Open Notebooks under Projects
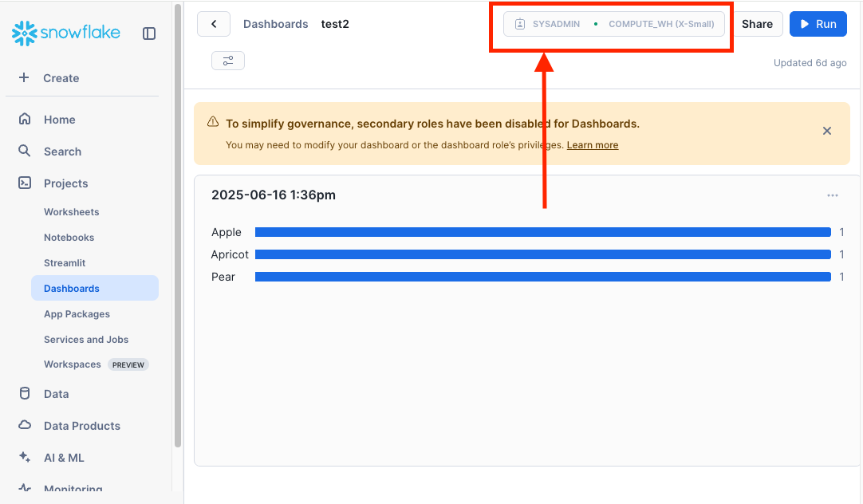The image size is (863, 504). tap(69, 237)
